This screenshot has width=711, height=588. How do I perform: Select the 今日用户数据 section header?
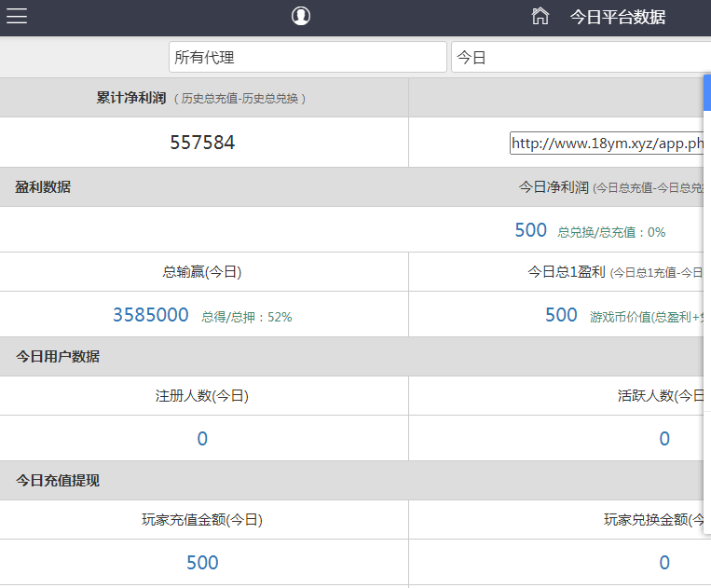click(58, 357)
